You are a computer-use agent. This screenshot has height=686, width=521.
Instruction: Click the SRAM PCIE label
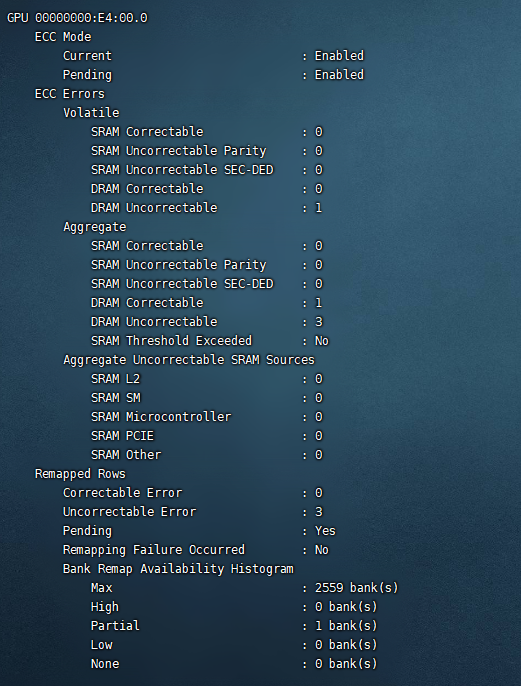[x=122, y=436]
